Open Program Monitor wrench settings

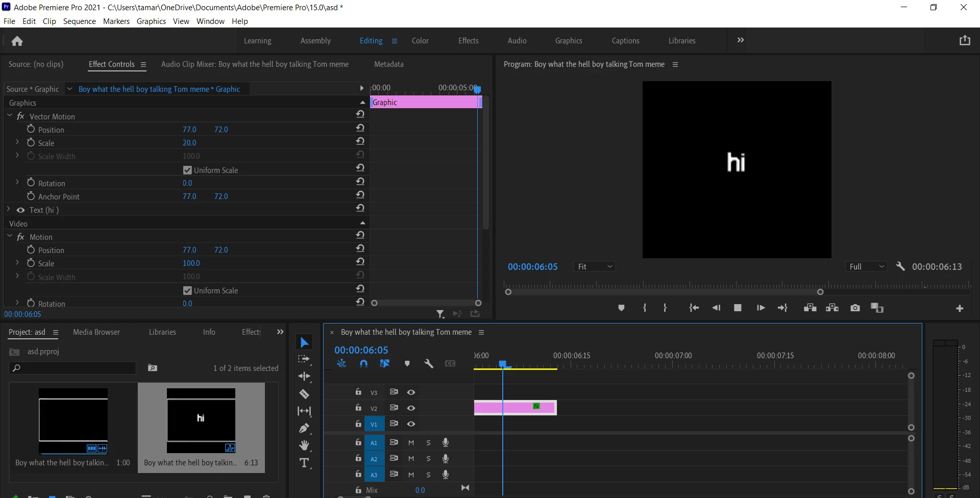[900, 266]
